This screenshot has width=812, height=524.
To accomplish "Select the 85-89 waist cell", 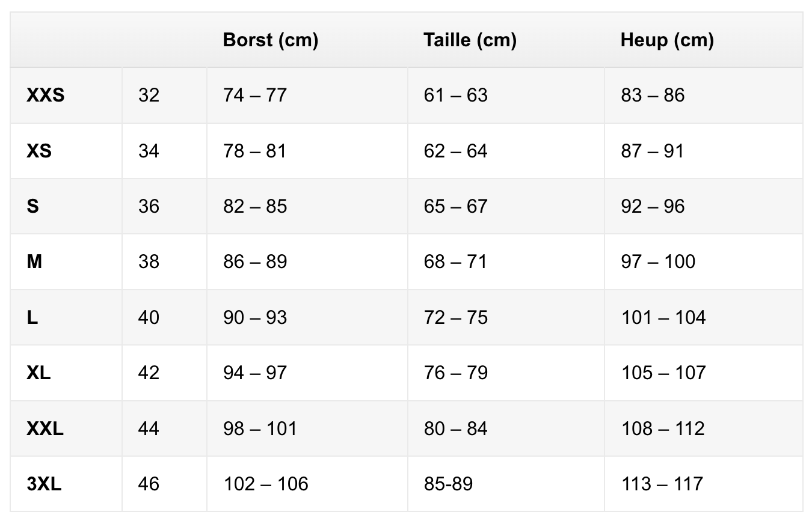I will 448,484.
